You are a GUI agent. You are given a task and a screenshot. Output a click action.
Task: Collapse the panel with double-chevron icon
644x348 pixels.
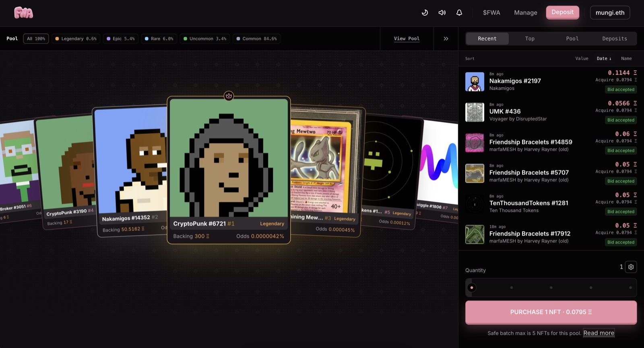click(446, 39)
